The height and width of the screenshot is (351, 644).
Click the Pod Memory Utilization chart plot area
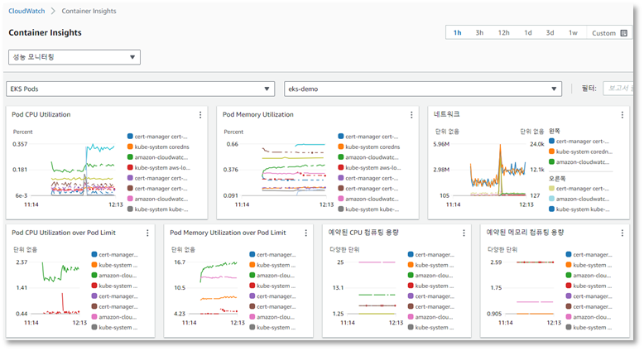coord(284,170)
